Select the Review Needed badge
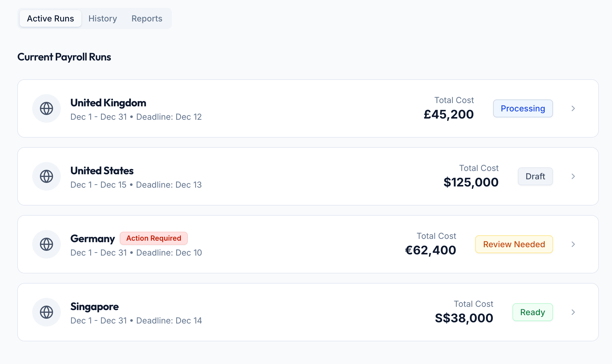Viewport: 612px width, 364px height. point(514,244)
